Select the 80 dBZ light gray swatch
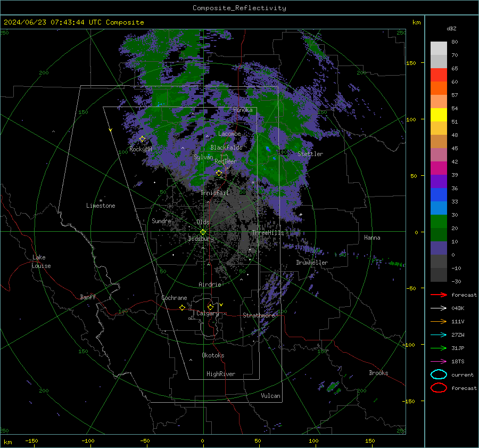The width and height of the screenshot is (479, 448). pyautogui.click(x=439, y=48)
